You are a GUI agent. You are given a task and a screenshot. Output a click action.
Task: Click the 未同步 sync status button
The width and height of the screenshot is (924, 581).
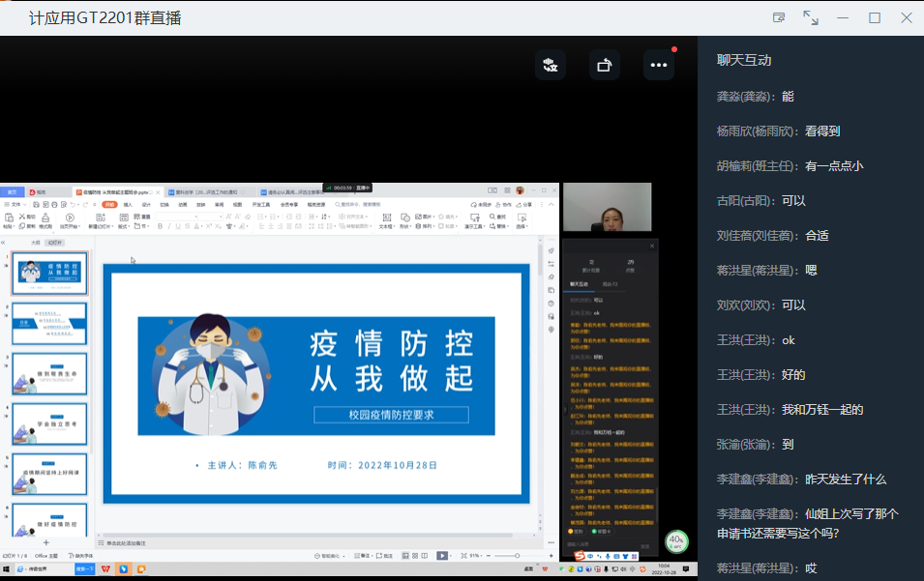481,205
